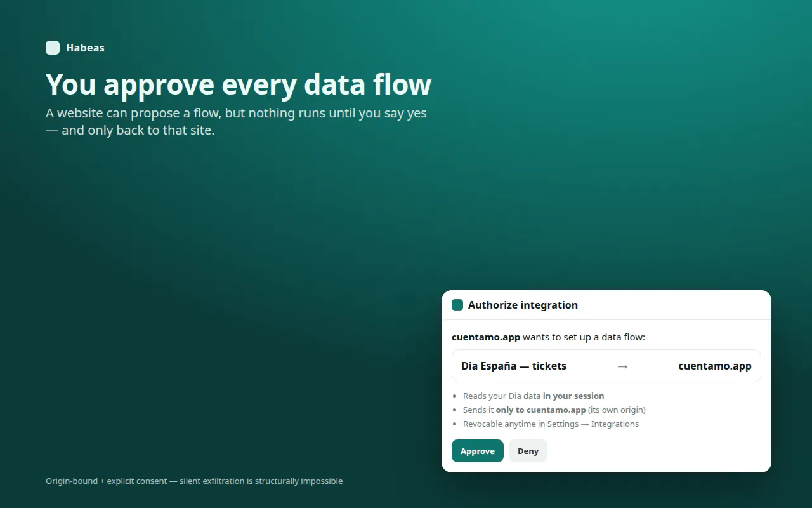Image resolution: width=812 pixels, height=508 pixels.
Task: Click 'Reads your Dia data in your session'
Action: click(534, 396)
